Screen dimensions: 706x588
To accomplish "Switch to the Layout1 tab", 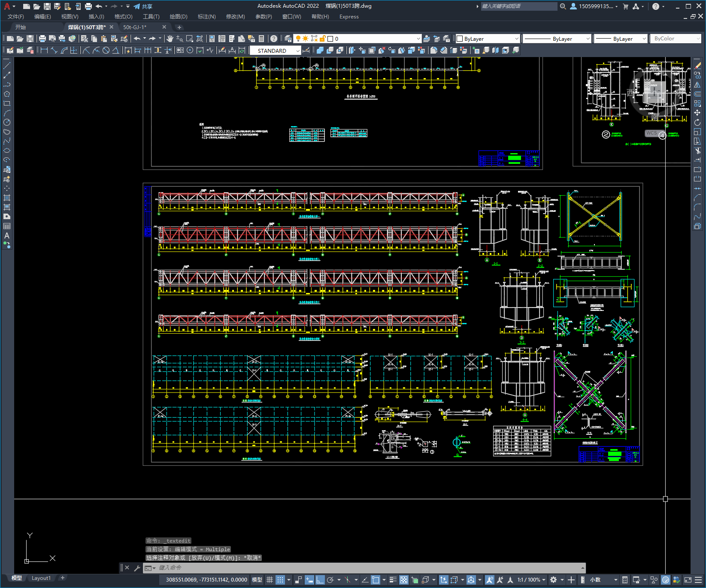I will tap(41, 578).
